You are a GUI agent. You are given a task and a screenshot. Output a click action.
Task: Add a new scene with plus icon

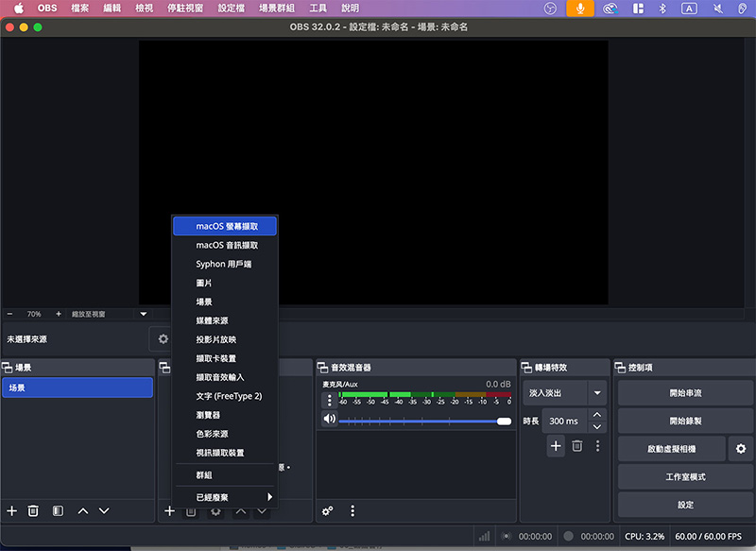[x=11, y=510]
